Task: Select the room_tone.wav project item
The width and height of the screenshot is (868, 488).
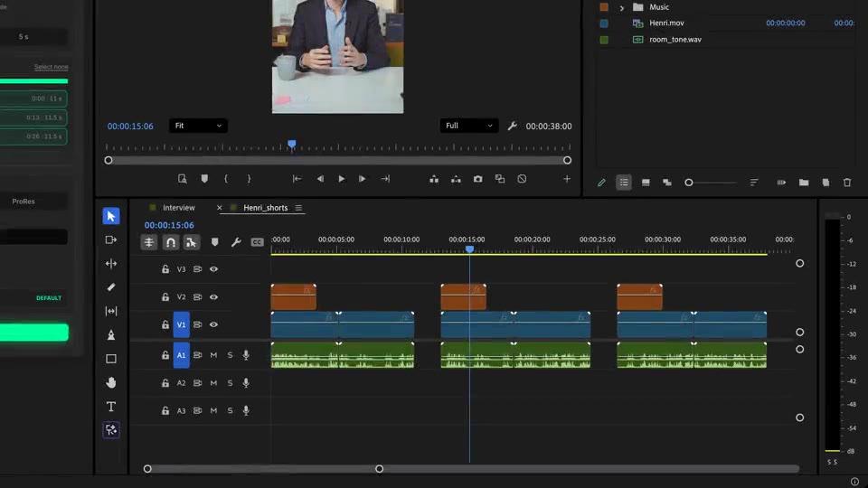Action: coord(675,39)
